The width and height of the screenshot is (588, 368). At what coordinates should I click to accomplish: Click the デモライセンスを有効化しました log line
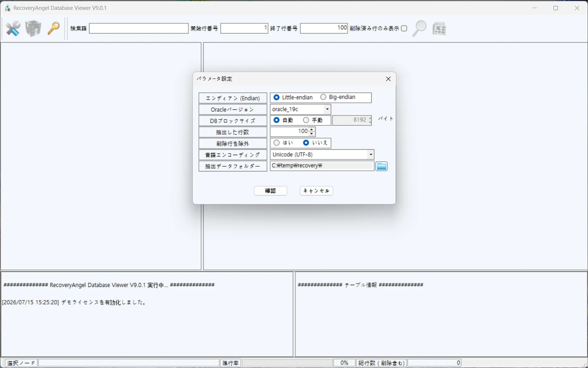[x=74, y=302]
